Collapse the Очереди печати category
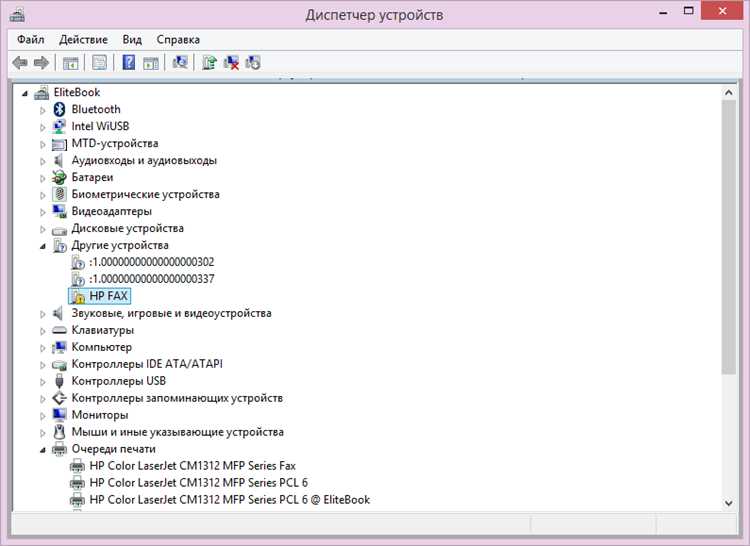 point(43,450)
